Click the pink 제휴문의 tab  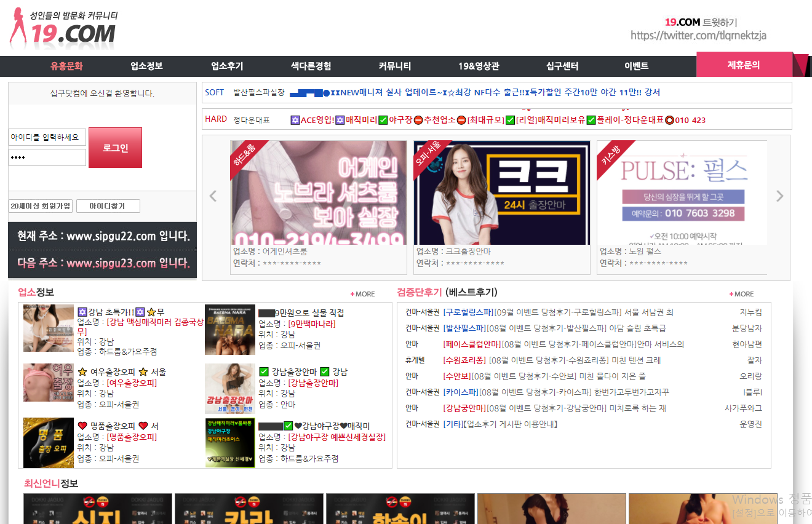744,65
